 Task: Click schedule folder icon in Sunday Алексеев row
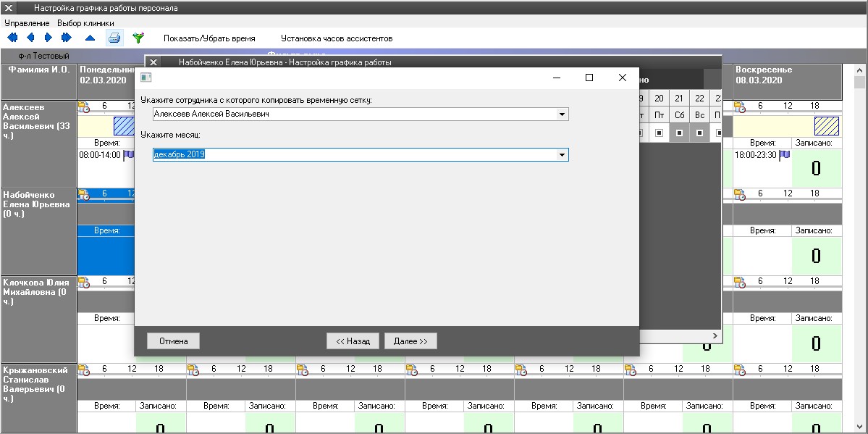[x=740, y=107]
